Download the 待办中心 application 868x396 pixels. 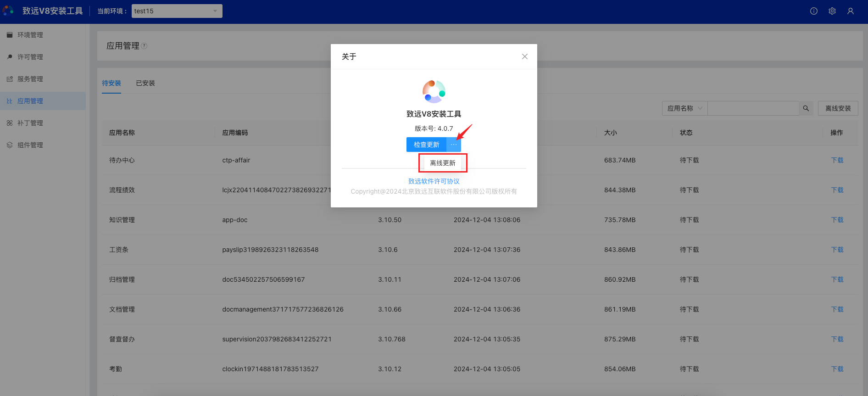click(837, 160)
